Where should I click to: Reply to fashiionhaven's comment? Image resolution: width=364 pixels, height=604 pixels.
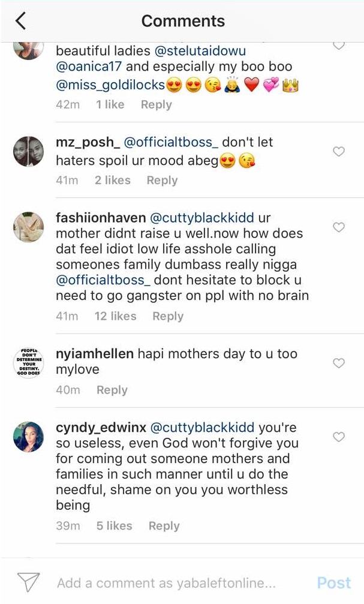[168, 316]
